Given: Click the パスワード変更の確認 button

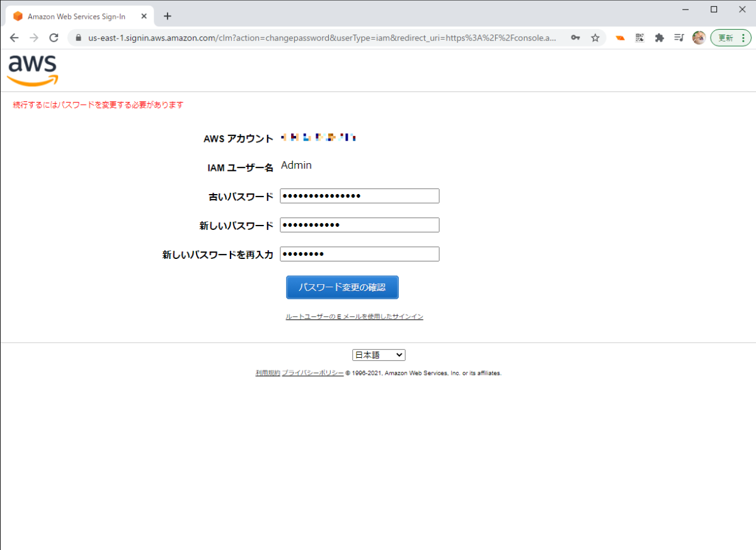Looking at the screenshot, I should (x=342, y=287).
